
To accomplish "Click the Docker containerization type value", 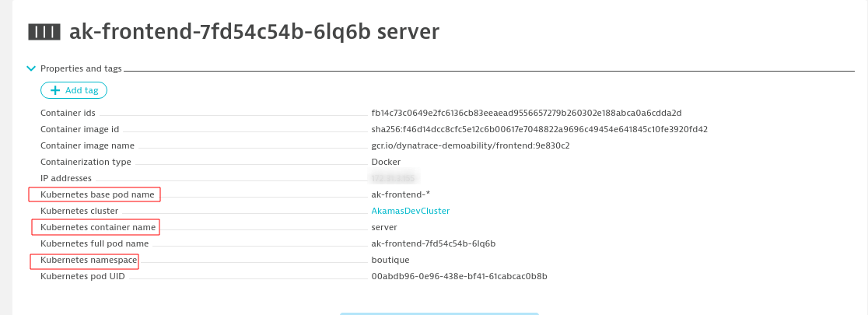I will (386, 162).
